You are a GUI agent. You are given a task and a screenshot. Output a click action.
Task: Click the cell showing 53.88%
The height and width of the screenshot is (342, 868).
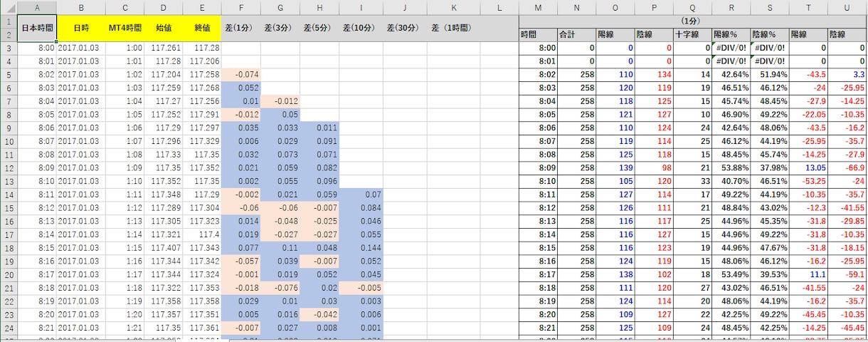[x=731, y=168]
